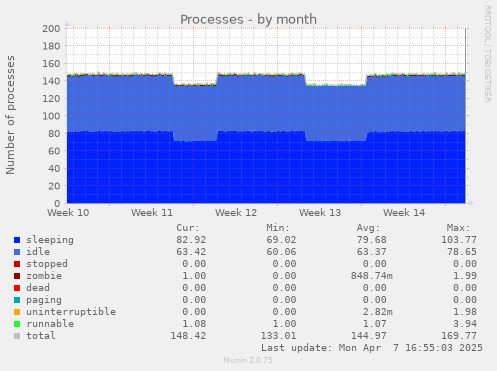Click runnable maximum value 3.94

465,324
